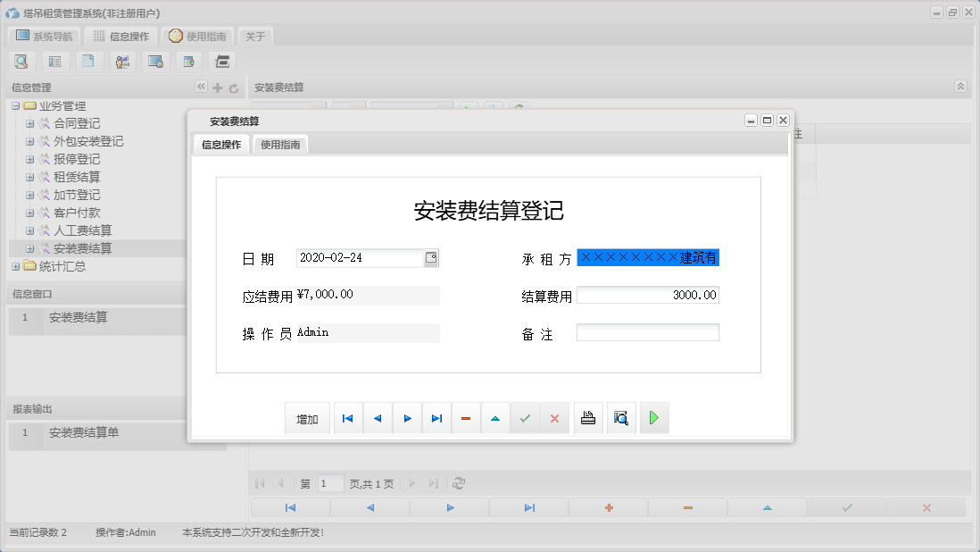Open the 系统导航 menu tab
The image size is (980, 552).
click(x=42, y=36)
